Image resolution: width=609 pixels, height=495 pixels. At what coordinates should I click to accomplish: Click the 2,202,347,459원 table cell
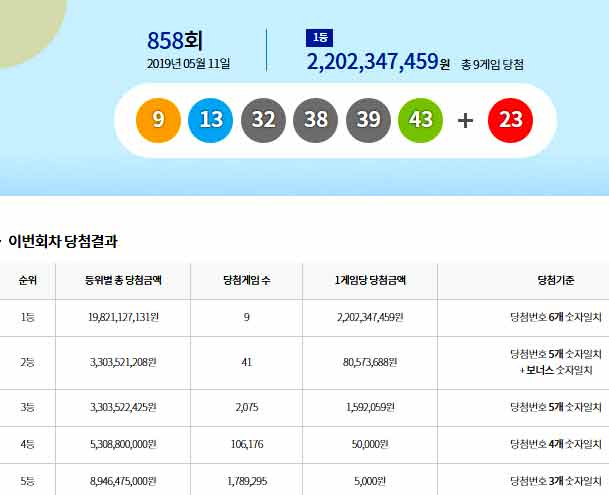pos(370,317)
